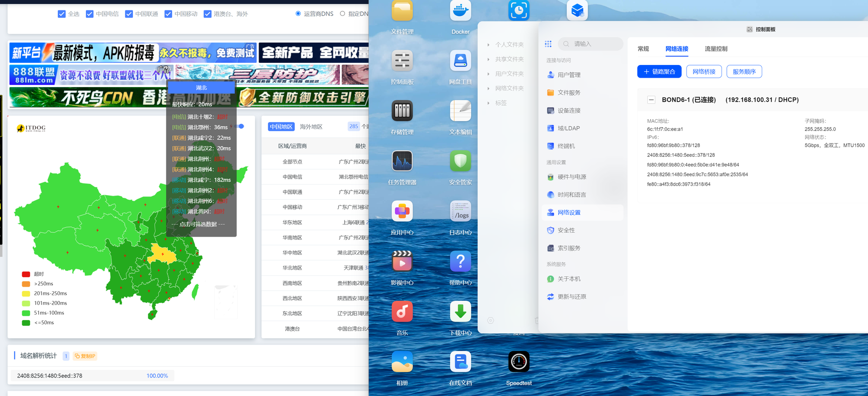Launch the 音乐 desktop icon

click(x=402, y=312)
